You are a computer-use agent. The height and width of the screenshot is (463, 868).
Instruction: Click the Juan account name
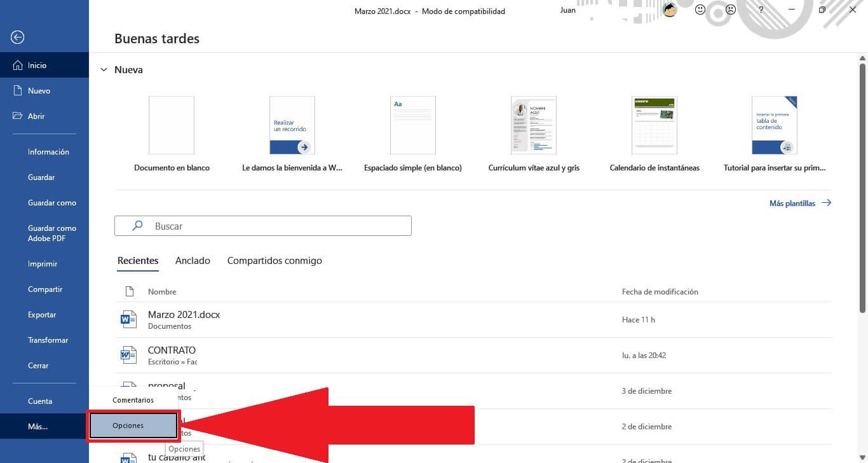tap(568, 10)
